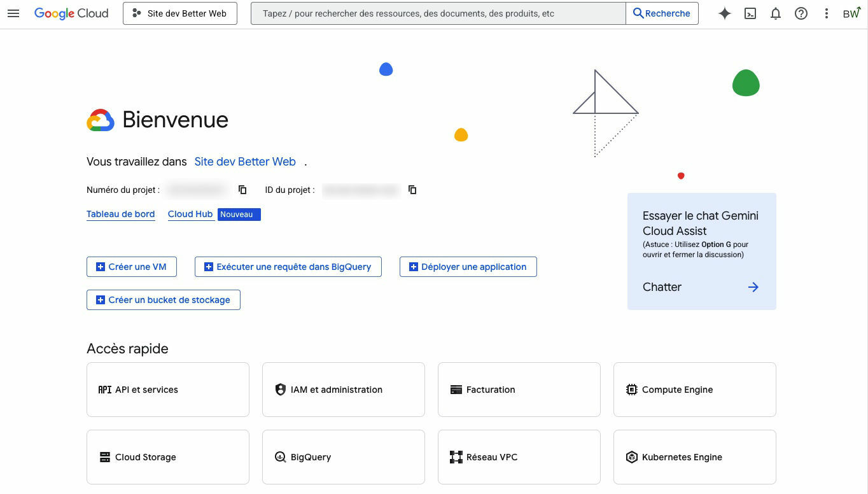This screenshot has width=868, height=494.
Task: Click the Google Cloud logo beside Bienvenue
Action: pyautogui.click(x=101, y=120)
